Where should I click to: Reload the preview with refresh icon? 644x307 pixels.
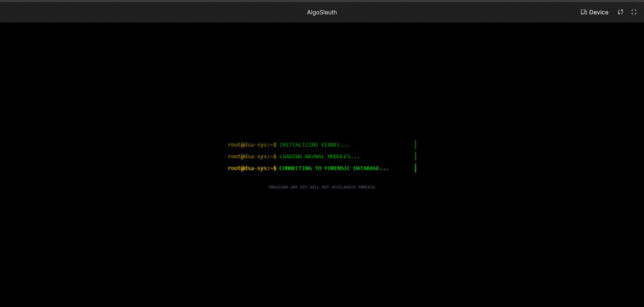click(620, 12)
